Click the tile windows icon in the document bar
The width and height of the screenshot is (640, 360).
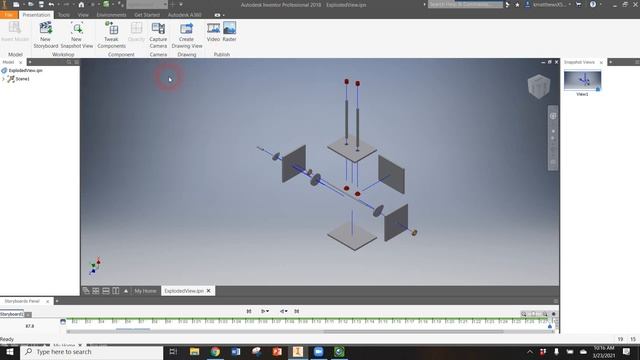click(x=96, y=291)
